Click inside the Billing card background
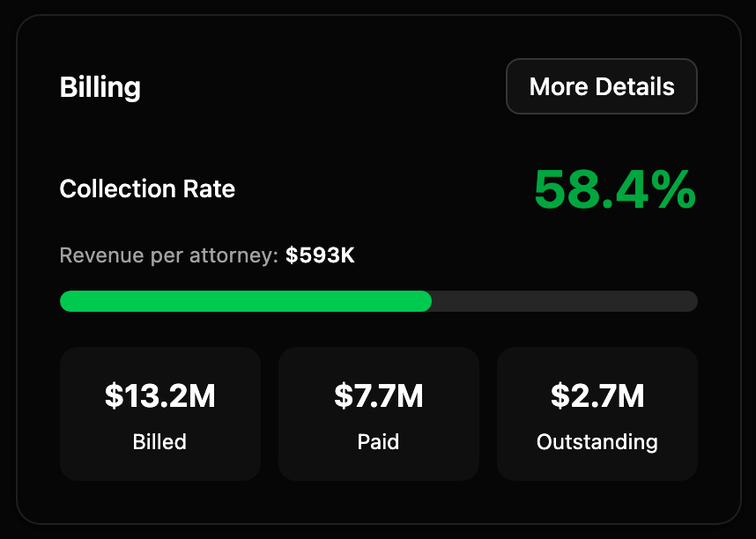The height and width of the screenshot is (539, 756). pos(378,141)
